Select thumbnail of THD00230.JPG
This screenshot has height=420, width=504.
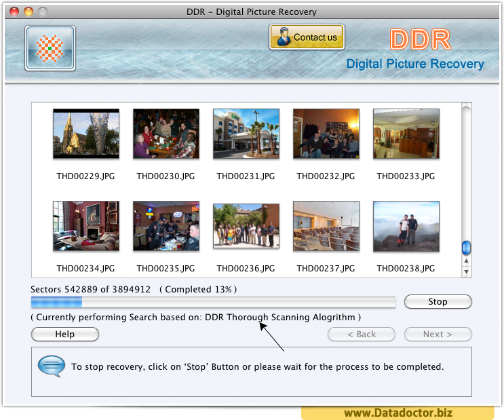(x=166, y=134)
